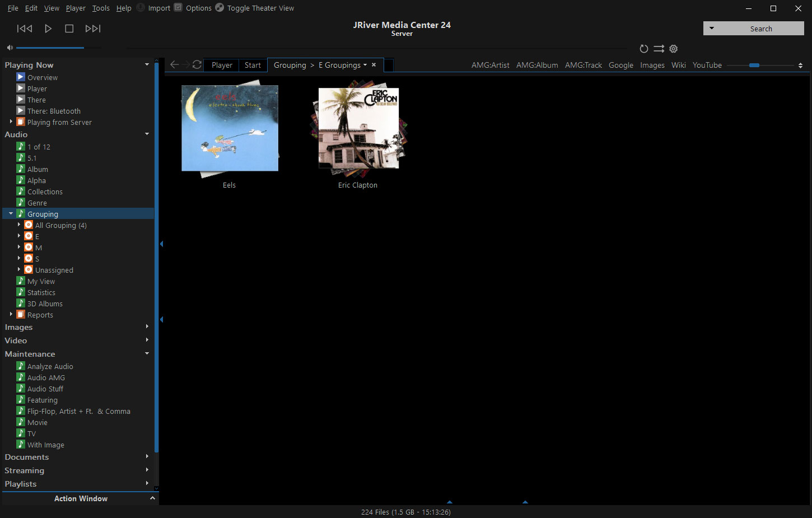Select the Overview zone icon
The width and height of the screenshot is (812, 518).
coord(21,77)
